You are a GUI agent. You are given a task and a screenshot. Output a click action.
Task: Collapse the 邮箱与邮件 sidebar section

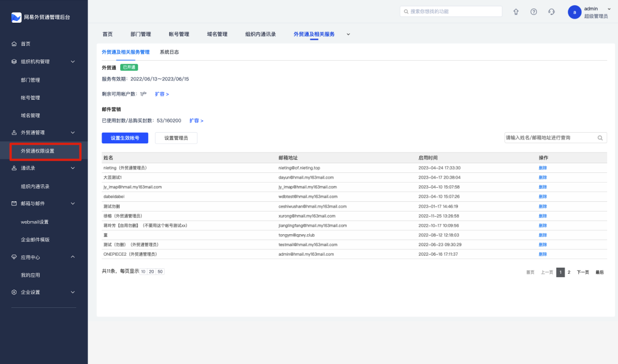pyautogui.click(x=73, y=204)
